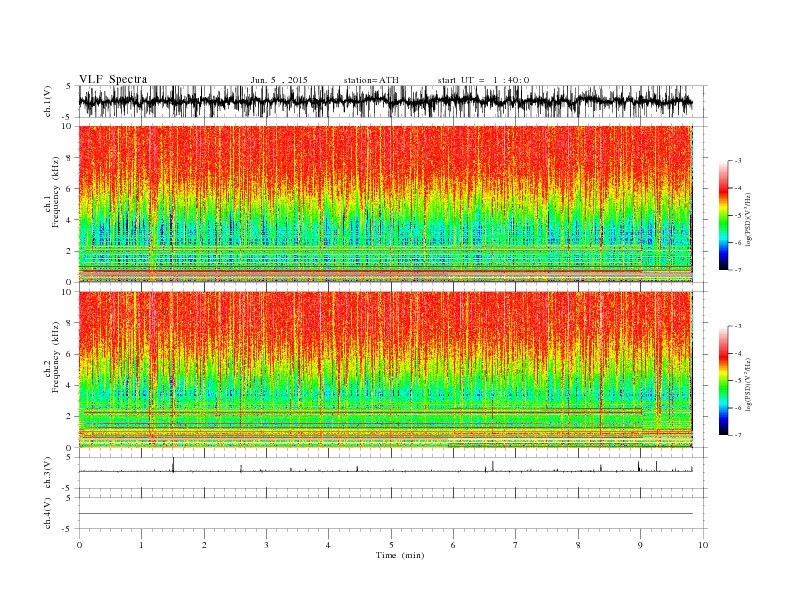Click the "10" tick on the time axis
This screenshot has height=612, width=792.
(x=703, y=545)
